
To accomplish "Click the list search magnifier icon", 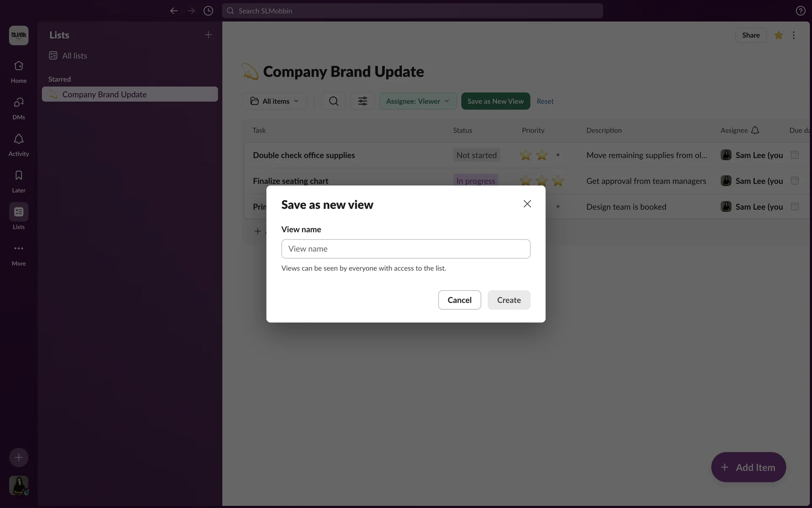I will (x=334, y=101).
